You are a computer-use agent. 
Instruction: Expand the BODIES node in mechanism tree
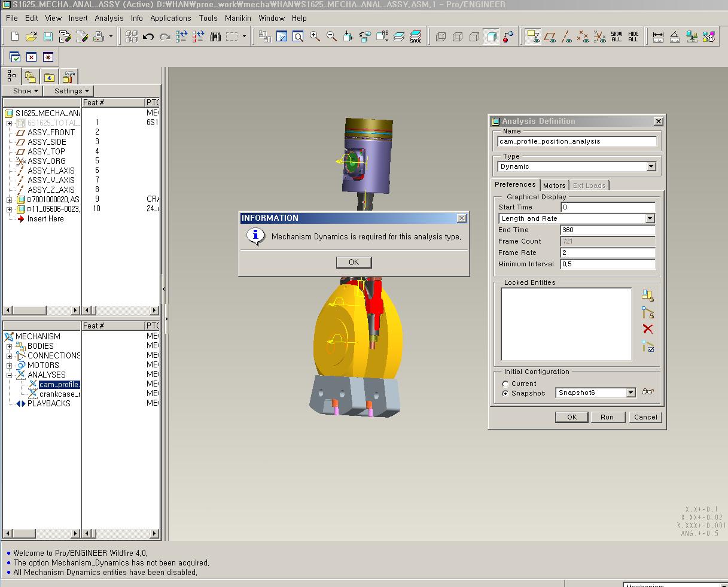coord(9,346)
